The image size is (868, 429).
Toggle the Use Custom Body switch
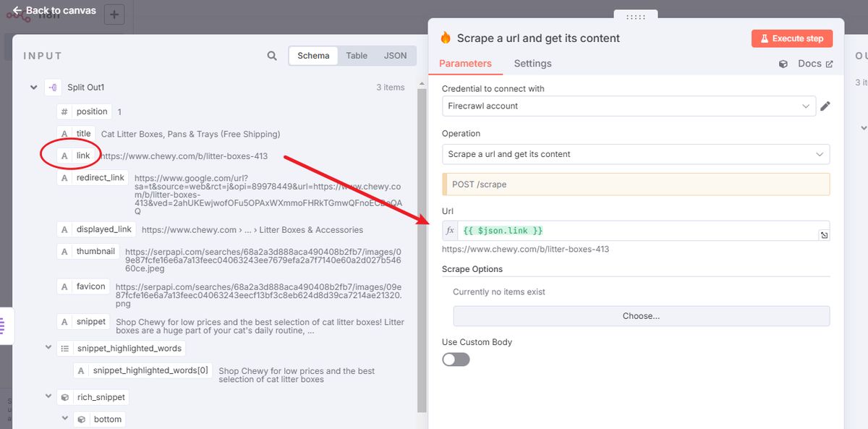coord(456,360)
